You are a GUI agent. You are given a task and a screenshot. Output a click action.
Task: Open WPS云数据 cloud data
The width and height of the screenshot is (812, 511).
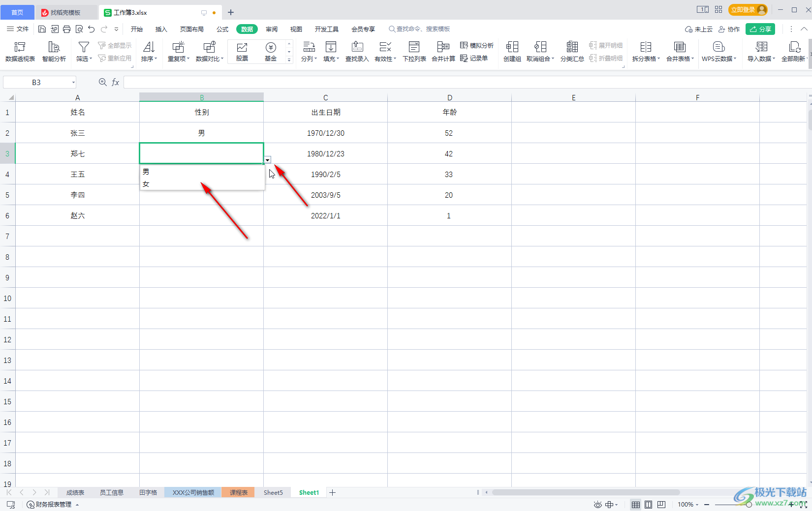click(719, 51)
